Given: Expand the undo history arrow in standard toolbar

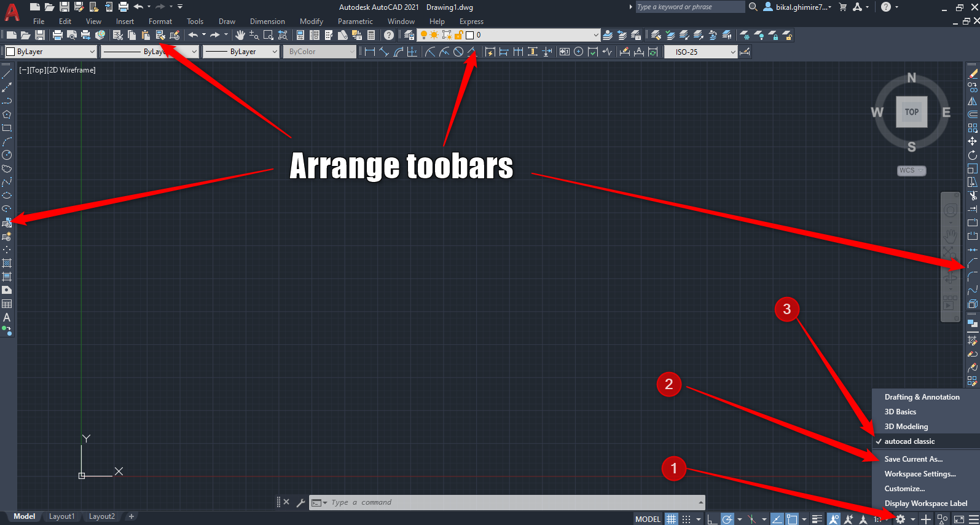Looking at the screenshot, I should [x=204, y=35].
